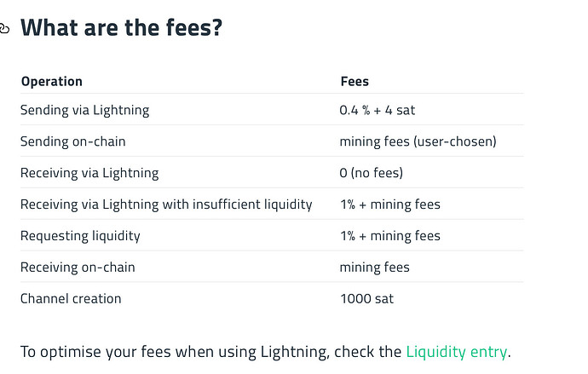Click the Requesting liquidity row label
Image resolution: width=588 pixels, height=374 pixels.
(x=80, y=236)
